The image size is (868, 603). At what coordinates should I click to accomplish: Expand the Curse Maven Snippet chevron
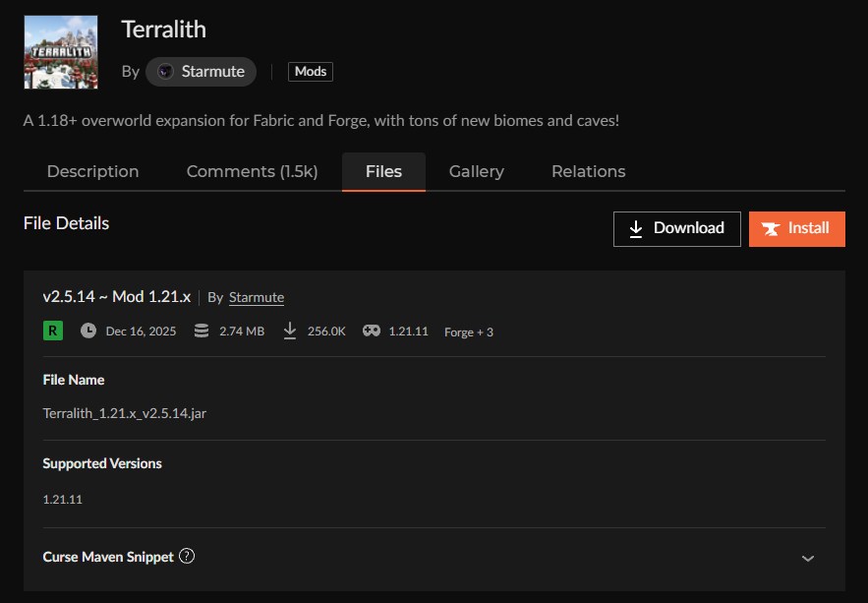click(x=808, y=558)
